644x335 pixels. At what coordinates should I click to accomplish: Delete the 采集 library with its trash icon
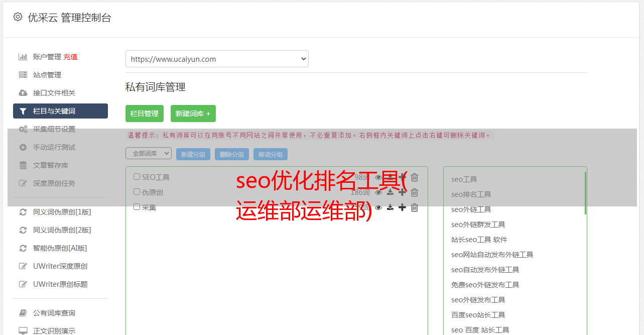pos(415,207)
